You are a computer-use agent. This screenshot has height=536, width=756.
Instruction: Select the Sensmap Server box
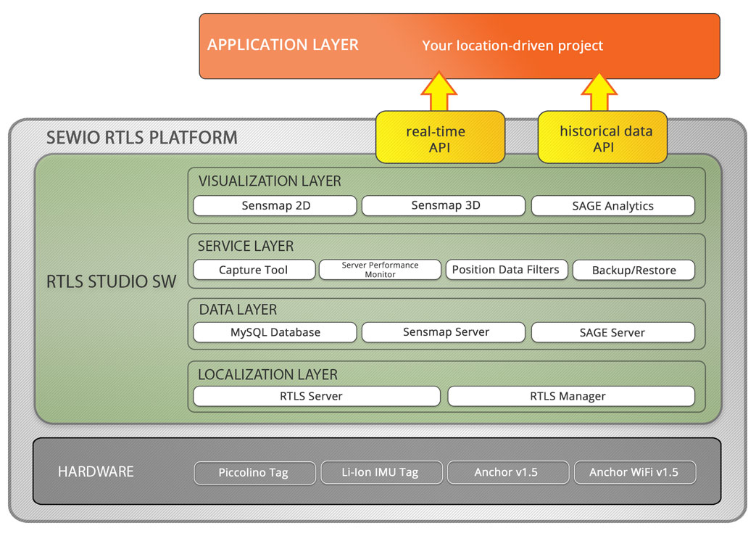coord(444,332)
